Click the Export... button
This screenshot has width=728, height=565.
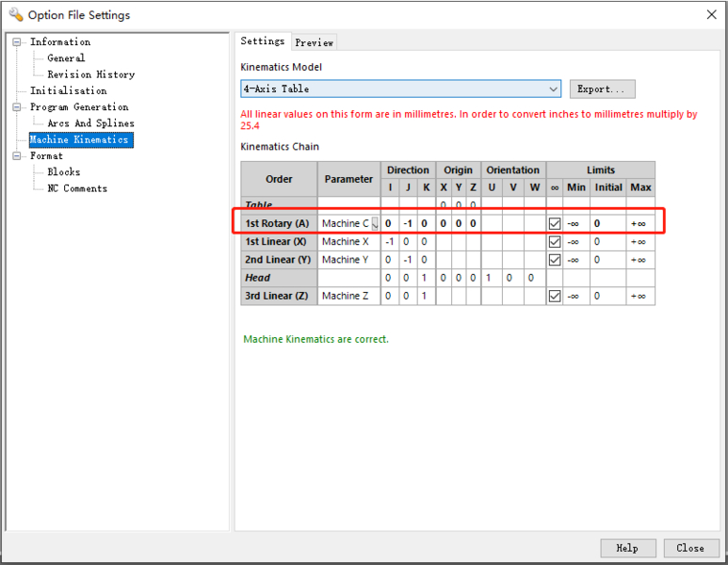click(x=602, y=89)
